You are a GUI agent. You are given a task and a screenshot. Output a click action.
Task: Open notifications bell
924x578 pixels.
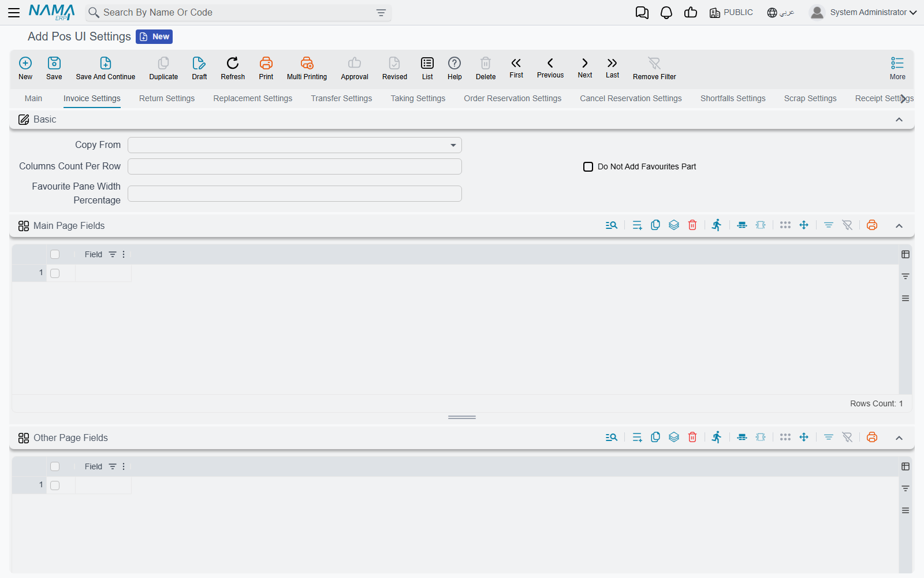tap(666, 13)
